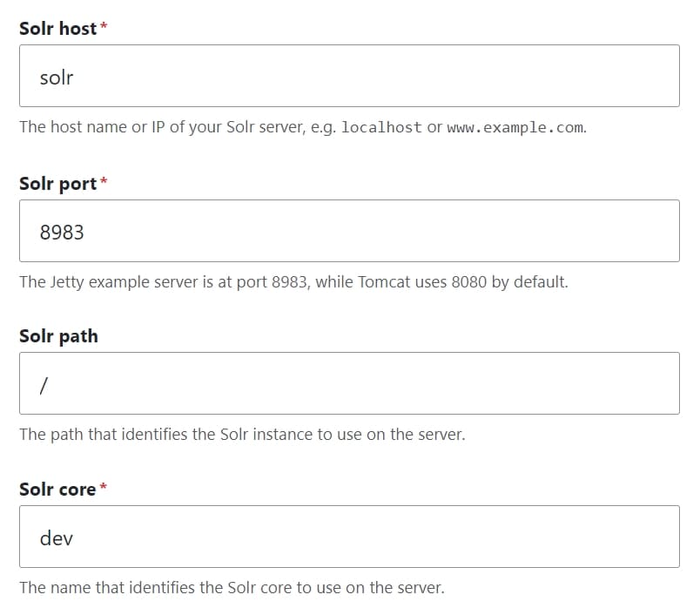Click the required marker beside Solr core
This screenshot has height=608, width=700.
point(104,488)
